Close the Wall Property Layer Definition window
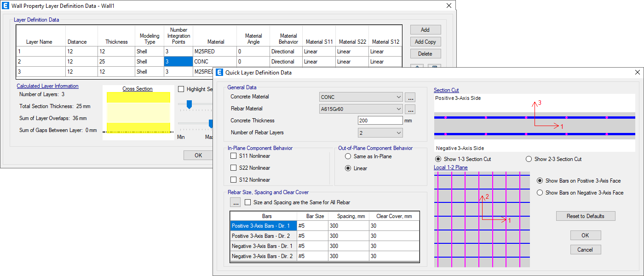Image resolution: width=644 pixels, height=276 pixels. pyautogui.click(x=449, y=6)
